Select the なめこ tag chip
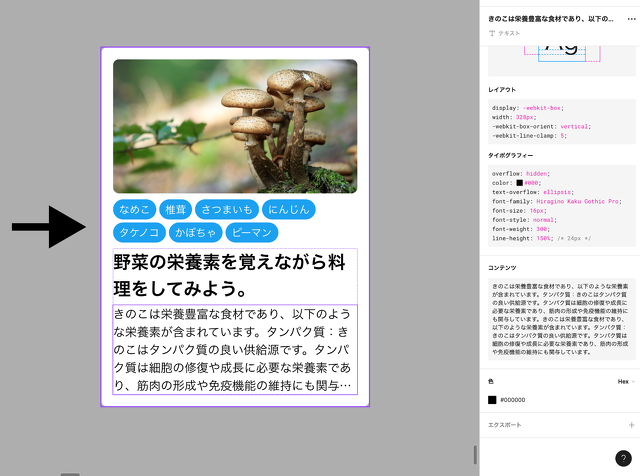This screenshot has width=640, height=476. click(134, 209)
